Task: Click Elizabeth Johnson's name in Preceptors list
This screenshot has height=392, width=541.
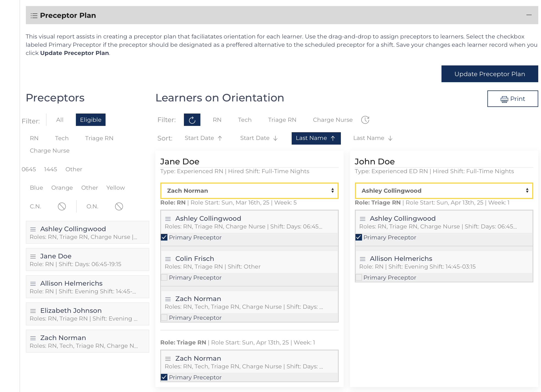Action: point(71,311)
